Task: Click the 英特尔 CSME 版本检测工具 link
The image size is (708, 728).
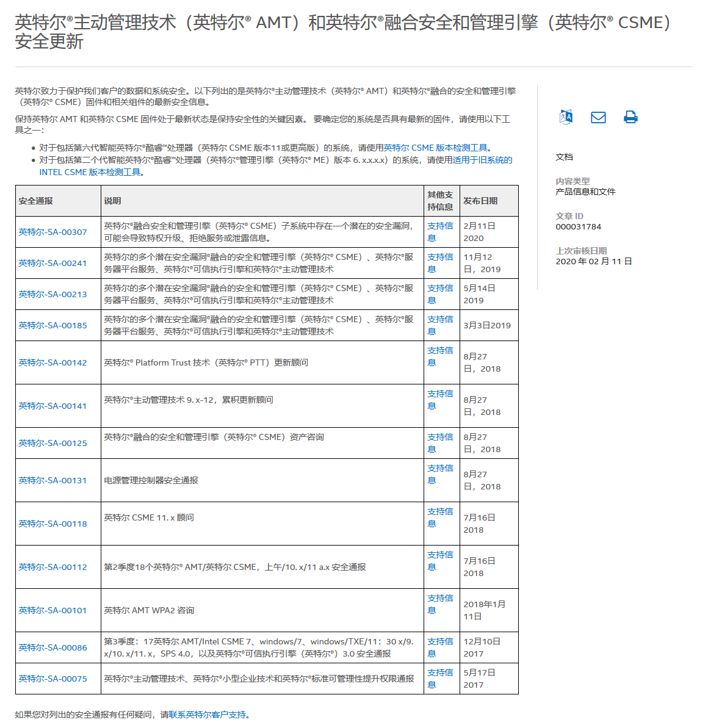Action: 436,148
